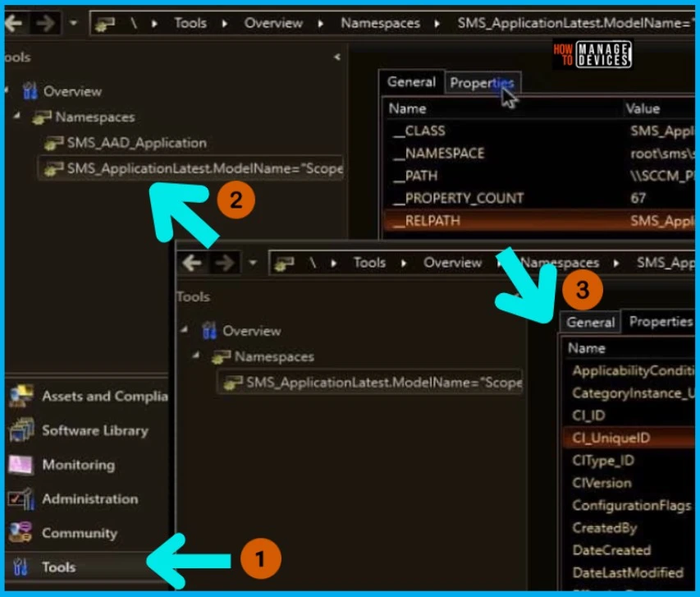This screenshot has width=700, height=597.
Task: Go back using the lower window's back arrow
Action: point(192,263)
